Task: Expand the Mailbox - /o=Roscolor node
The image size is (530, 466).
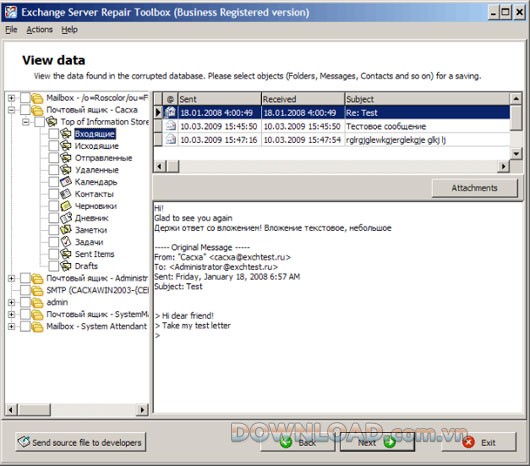Action: click(x=11, y=98)
